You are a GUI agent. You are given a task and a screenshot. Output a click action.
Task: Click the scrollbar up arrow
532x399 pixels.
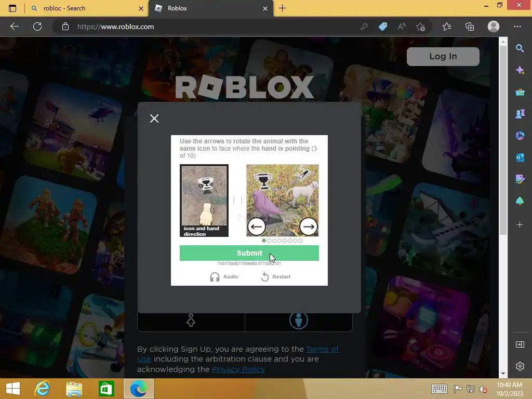click(x=503, y=41)
